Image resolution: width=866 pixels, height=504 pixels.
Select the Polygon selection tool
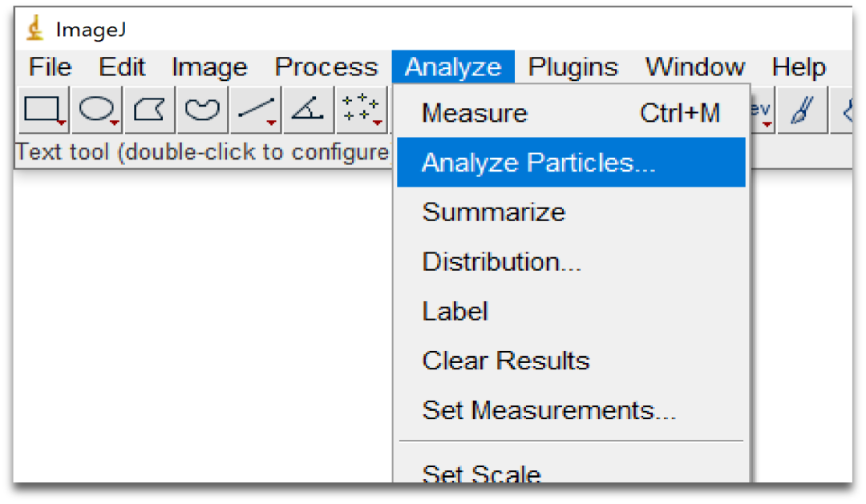pos(150,111)
